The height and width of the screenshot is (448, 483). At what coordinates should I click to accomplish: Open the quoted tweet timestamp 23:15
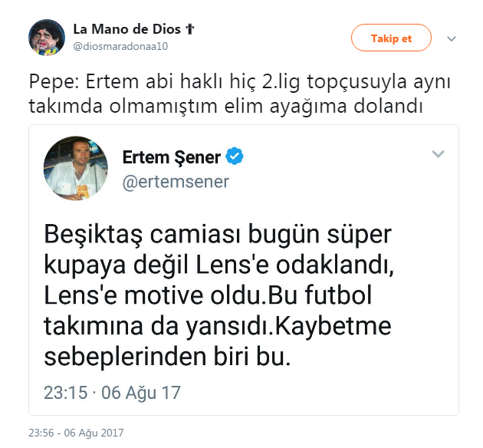[65, 394]
